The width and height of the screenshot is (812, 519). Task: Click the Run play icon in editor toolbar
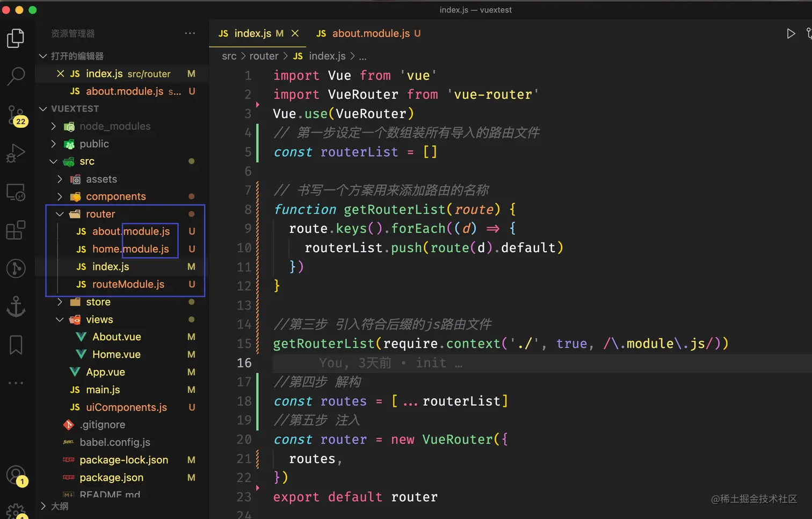tap(791, 33)
